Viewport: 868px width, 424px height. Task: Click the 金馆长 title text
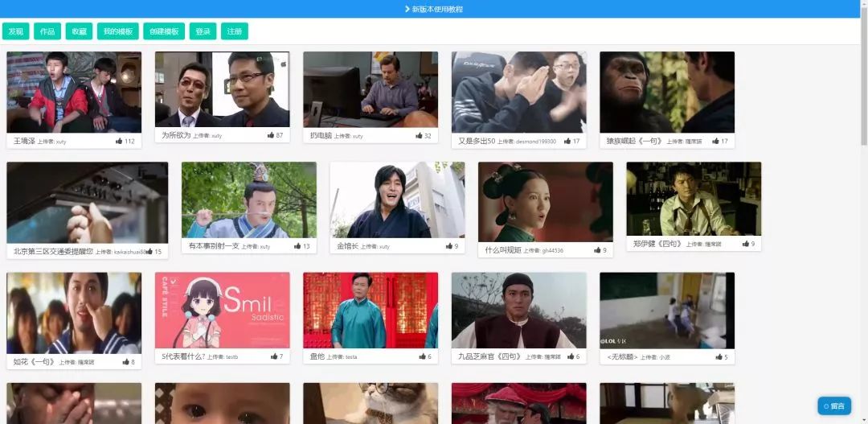[x=348, y=246]
